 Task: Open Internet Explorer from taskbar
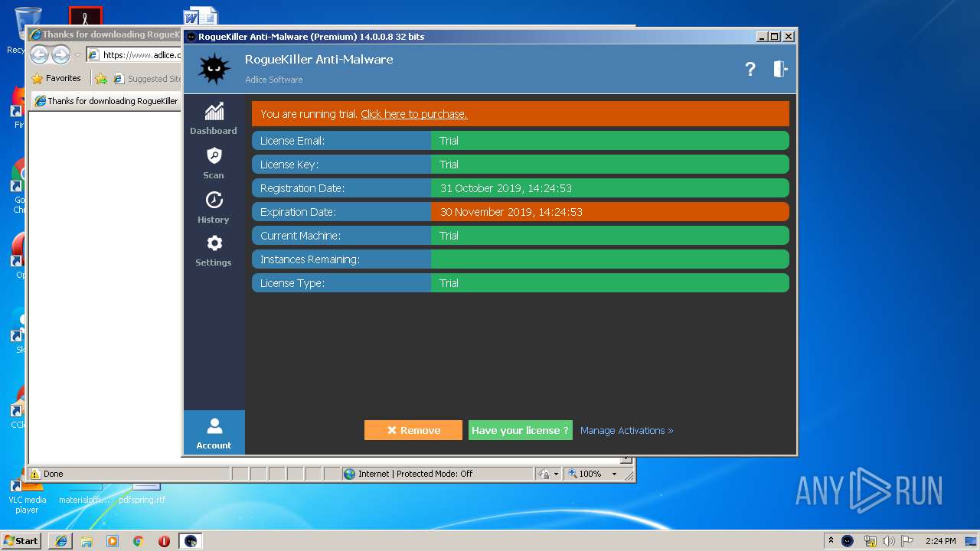coord(61,541)
